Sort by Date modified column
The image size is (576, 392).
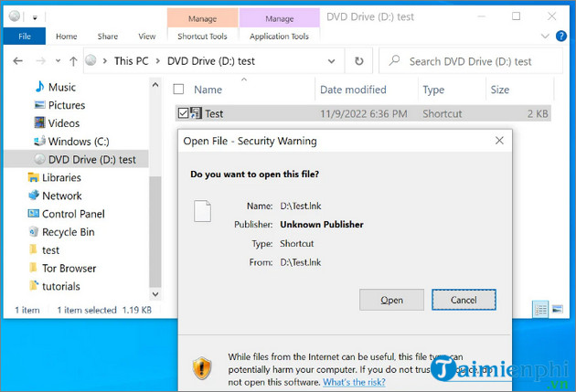click(x=353, y=90)
